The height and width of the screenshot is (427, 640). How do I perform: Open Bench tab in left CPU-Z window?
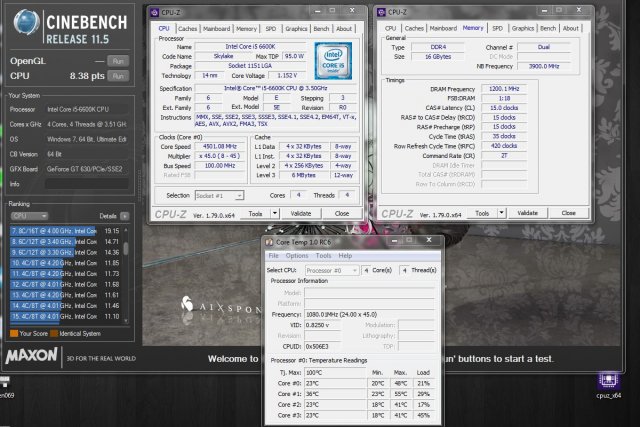coord(321,29)
